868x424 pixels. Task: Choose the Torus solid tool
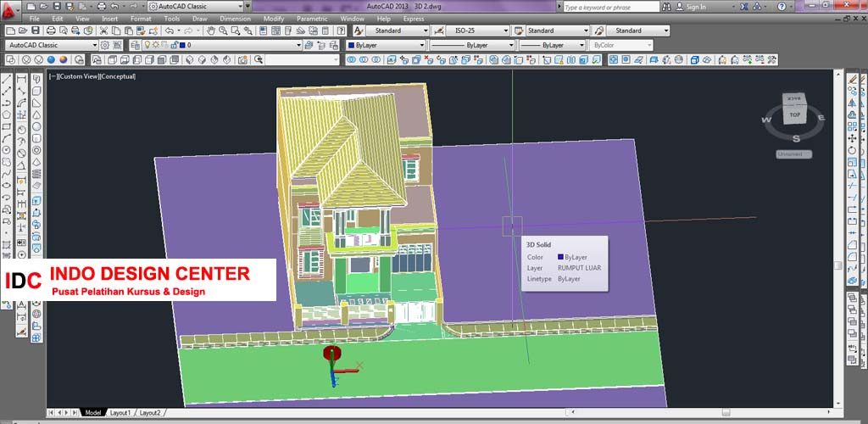coord(36,150)
